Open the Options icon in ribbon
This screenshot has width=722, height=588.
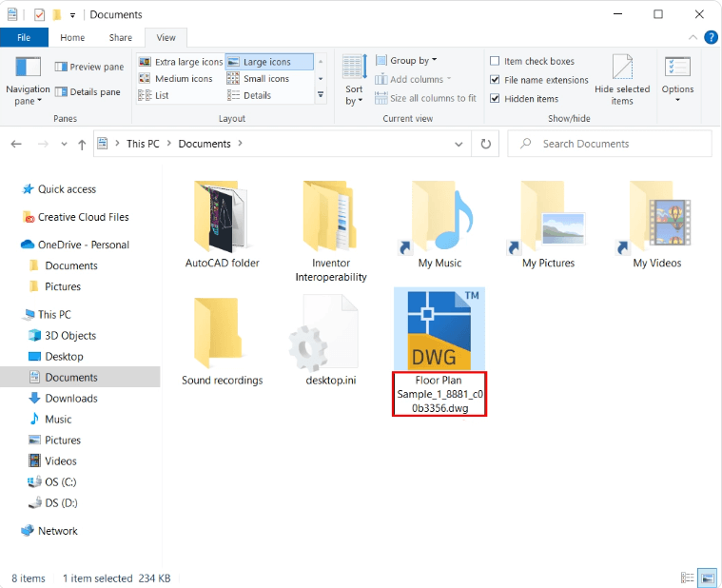[677, 69]
